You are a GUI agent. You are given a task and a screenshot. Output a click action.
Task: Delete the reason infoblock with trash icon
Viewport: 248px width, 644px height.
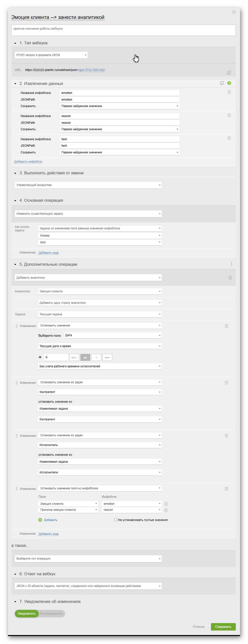tap(229, 115)
